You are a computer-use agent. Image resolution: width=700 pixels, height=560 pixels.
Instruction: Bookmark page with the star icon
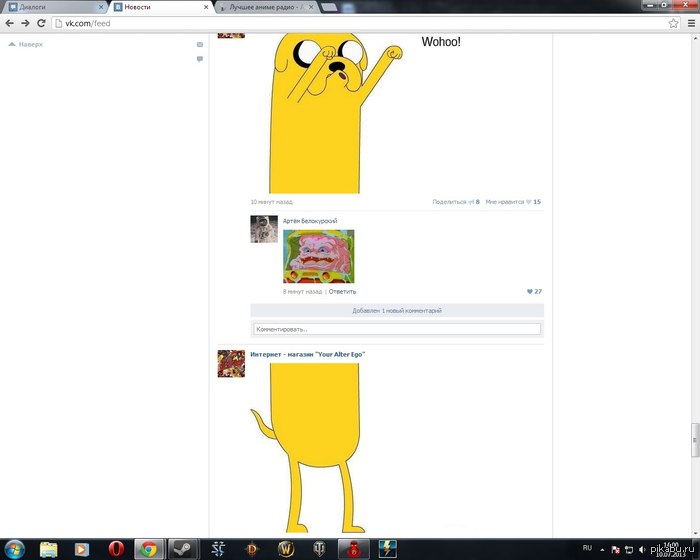(x=673, y=23)
